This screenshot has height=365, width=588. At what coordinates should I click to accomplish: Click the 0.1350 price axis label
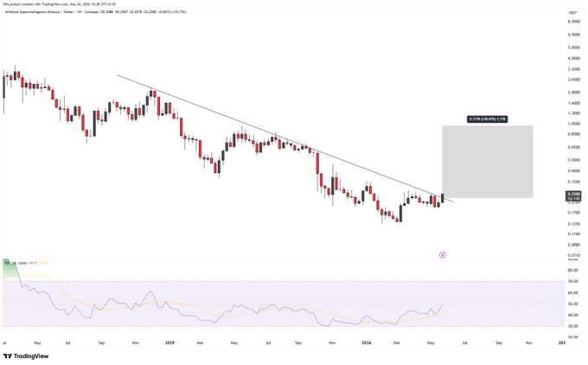574,224
